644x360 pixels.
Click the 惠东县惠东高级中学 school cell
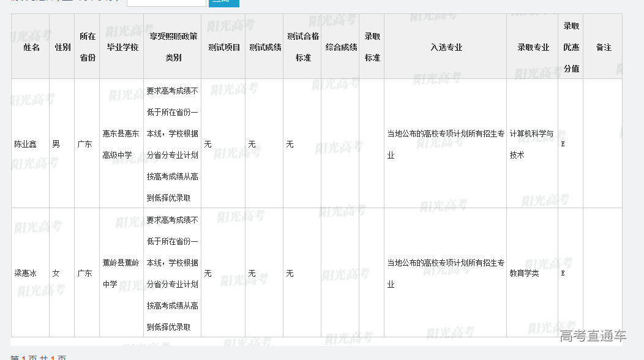[121, 144]
